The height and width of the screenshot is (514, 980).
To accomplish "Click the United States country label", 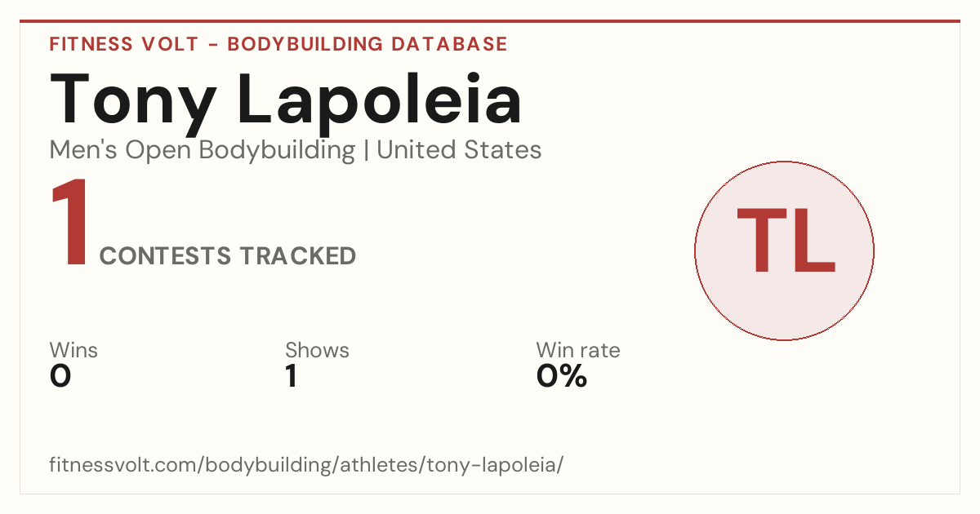I will (459, 150).
